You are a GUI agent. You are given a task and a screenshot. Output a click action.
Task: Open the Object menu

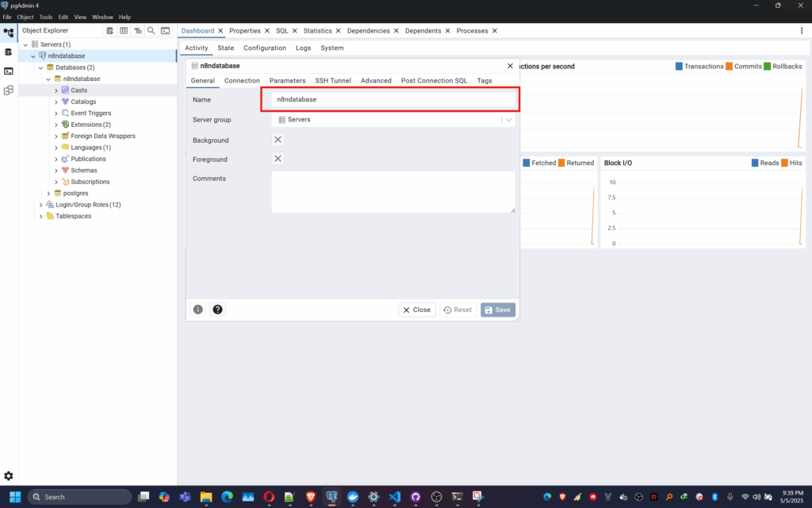(x=25, y=17)
